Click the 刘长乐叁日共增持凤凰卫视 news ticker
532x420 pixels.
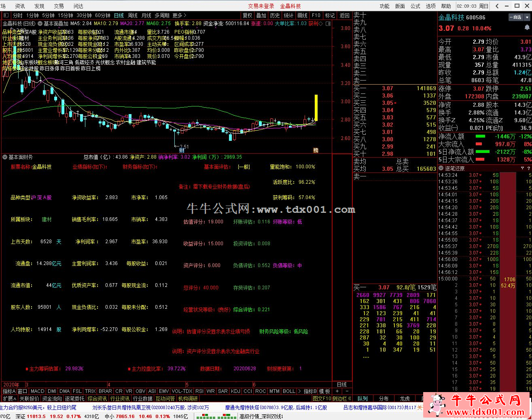click(151, 407)
